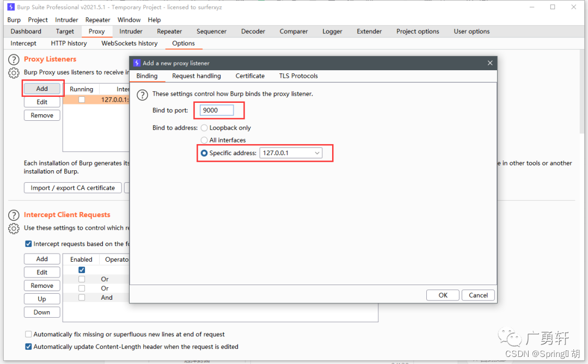The height and width of the screenshot is (364, 588).
Task: Toggle Running checkbox for 127.0.0.1 listener
Action: tap(81, 100)
